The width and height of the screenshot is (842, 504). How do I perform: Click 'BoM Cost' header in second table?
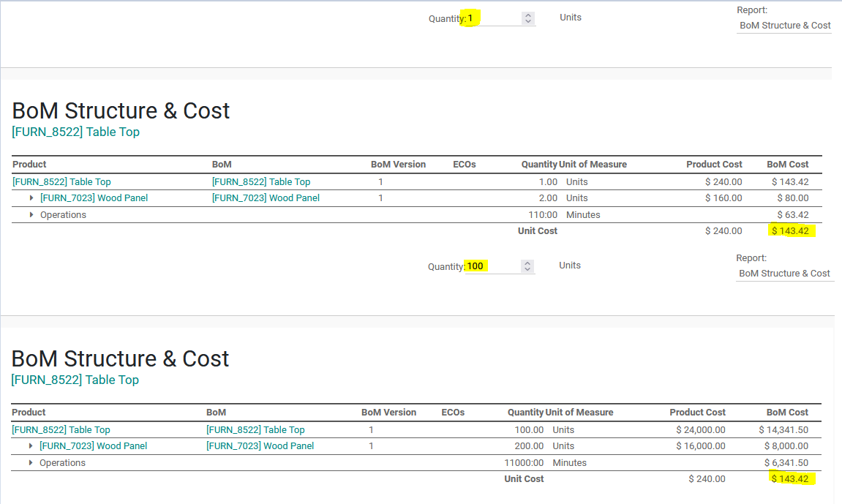pyautogui.click(x=787, y=413)
